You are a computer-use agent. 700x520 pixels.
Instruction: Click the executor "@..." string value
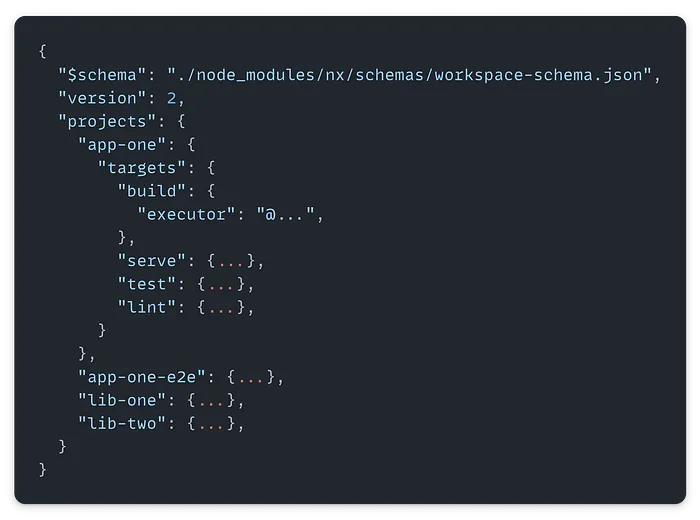(290, 213)
